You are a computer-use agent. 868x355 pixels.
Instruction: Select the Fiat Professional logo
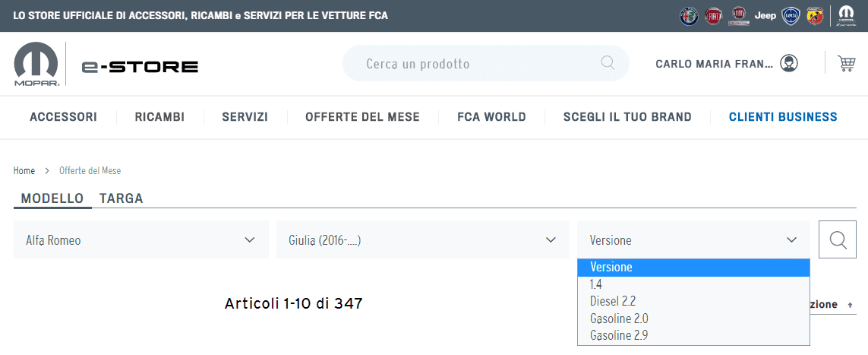(738, 16)
